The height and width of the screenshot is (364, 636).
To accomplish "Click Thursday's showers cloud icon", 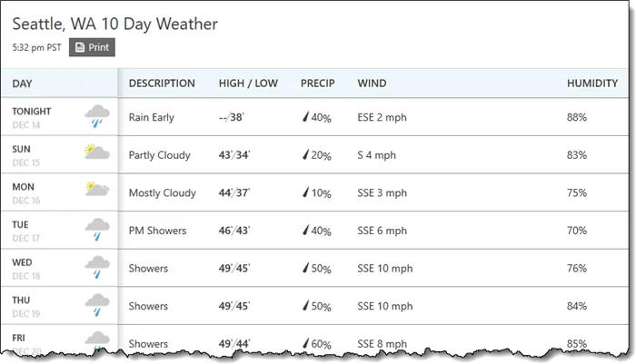I will 97,306.
